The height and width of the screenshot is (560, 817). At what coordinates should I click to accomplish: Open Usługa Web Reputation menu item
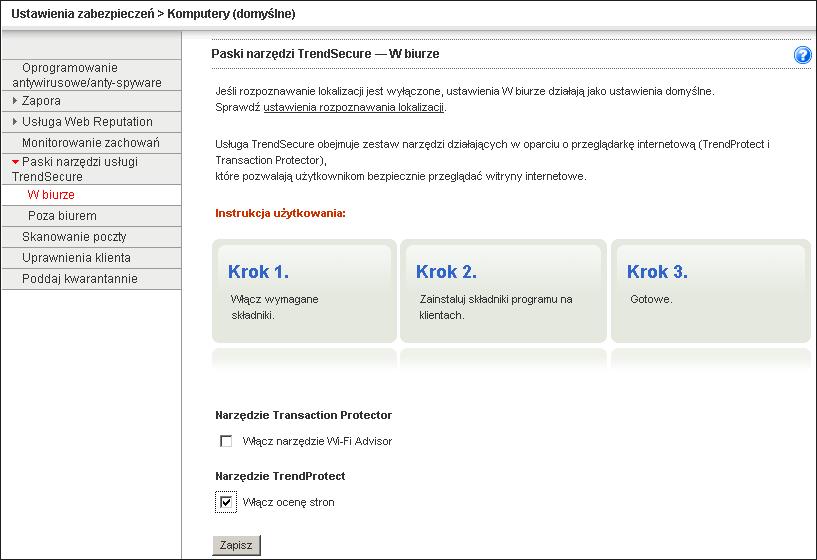92,122
